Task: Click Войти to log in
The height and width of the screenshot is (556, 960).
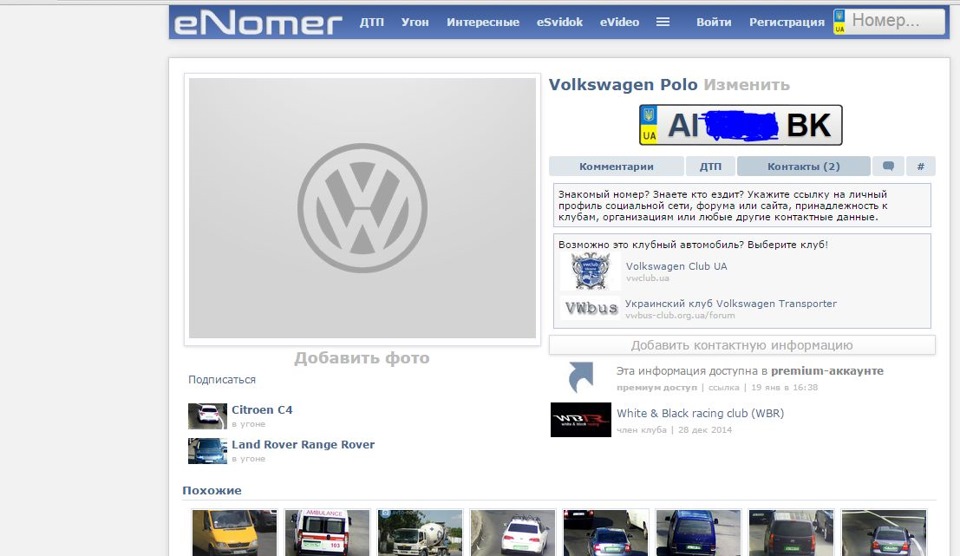Action: tap(713, 22)
